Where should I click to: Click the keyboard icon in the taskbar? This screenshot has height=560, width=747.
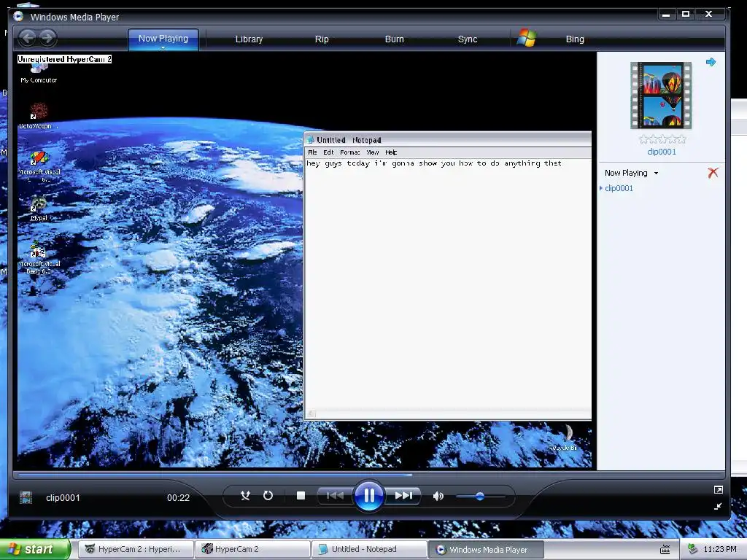pos(665,550)
